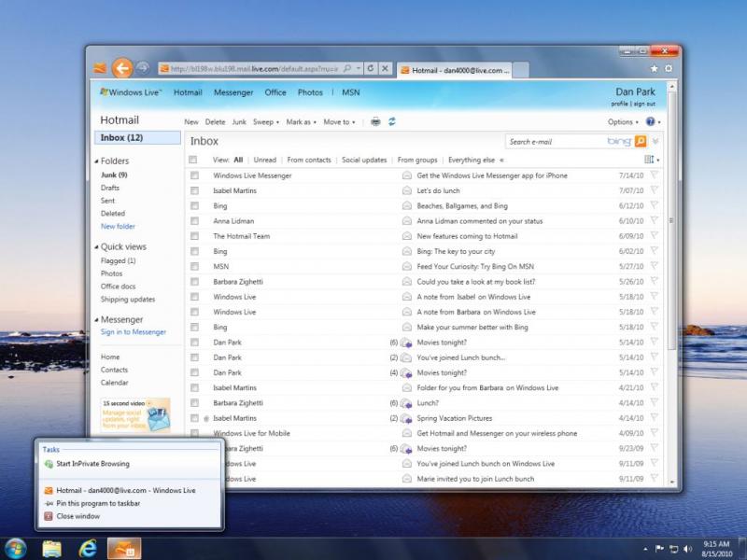Click the Hotmail refresh inbox icon
The height and width of the screenshot is (560, 747).
click(391, 122)
